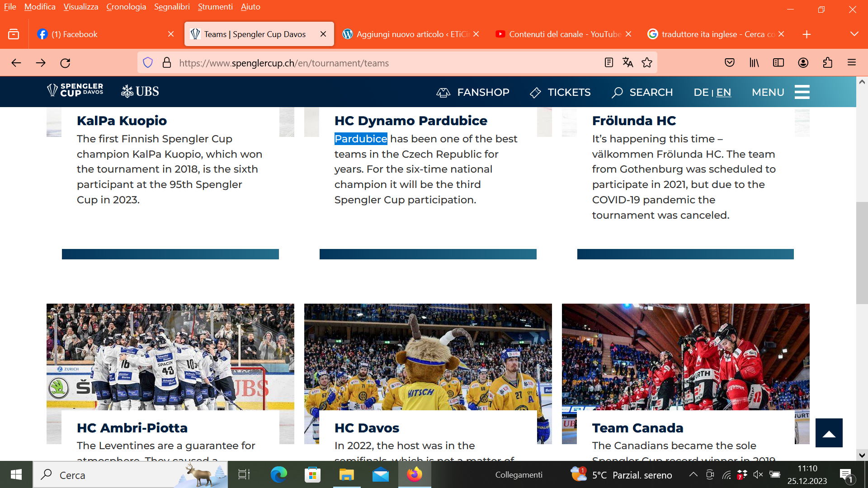The height and width of the screenshot is (488, 868).
Task: Close the YouTube tab
Action: pos(628,34)
